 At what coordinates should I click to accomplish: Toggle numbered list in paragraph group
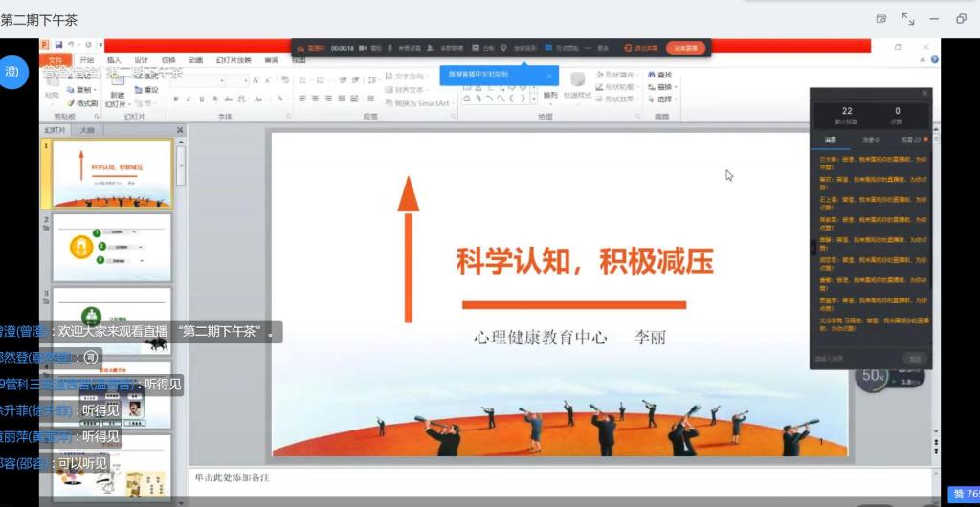click(x=321, y=80)
